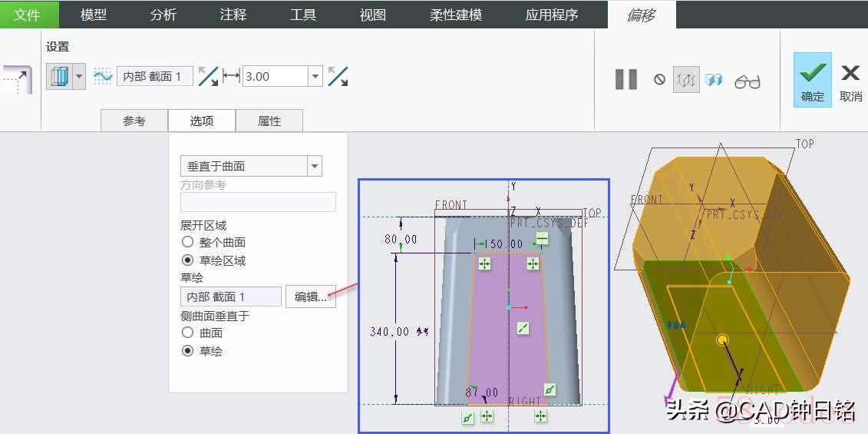Open the 垂直于曲面 dropdown
Screen dimensions: 868x434
314,166
